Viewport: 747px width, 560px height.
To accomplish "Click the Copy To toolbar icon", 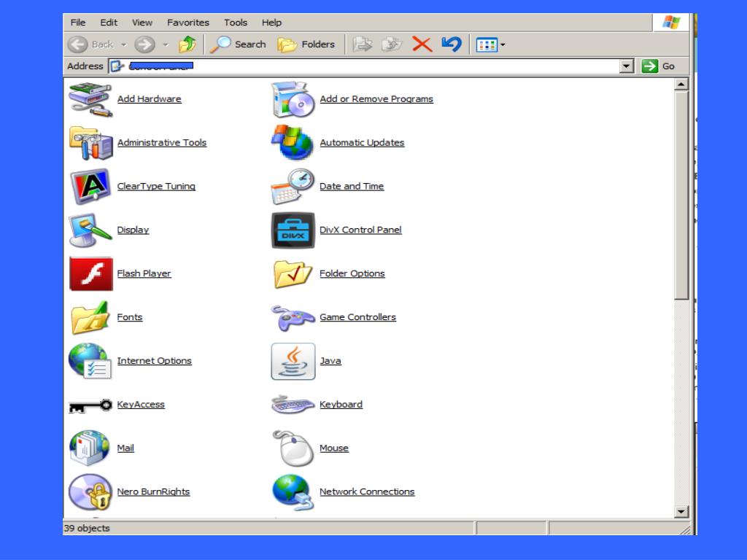I will (392, 44).
